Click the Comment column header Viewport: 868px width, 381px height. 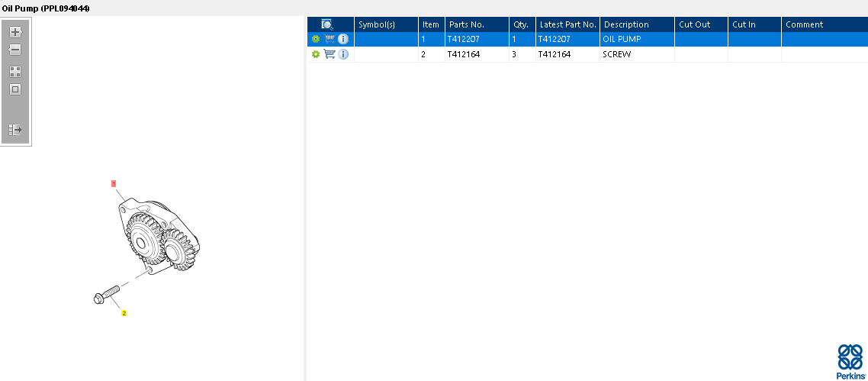coord(825,24)
